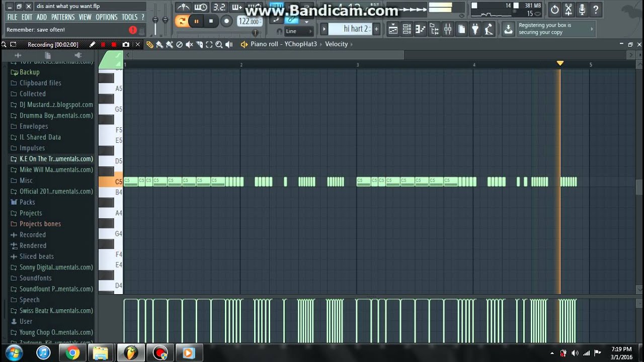
Task: Add new pattern with plus button
Action: 376,29
